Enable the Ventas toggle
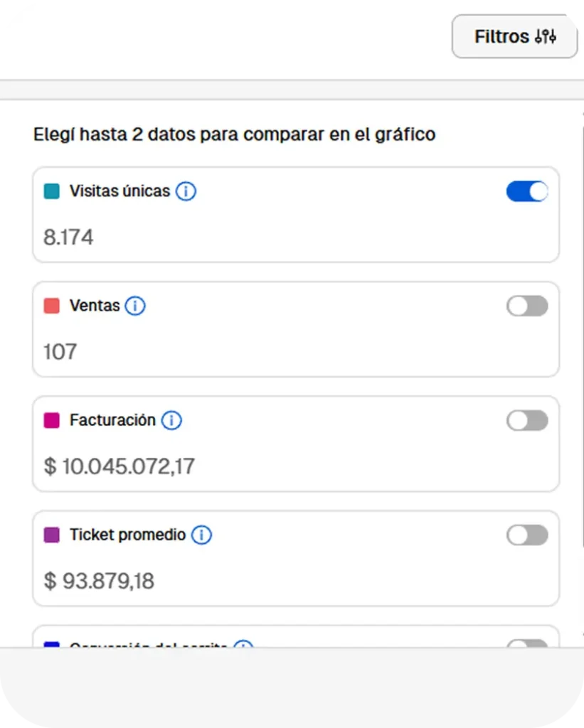This screenshot has height=728, width=584. click(527, 306)
